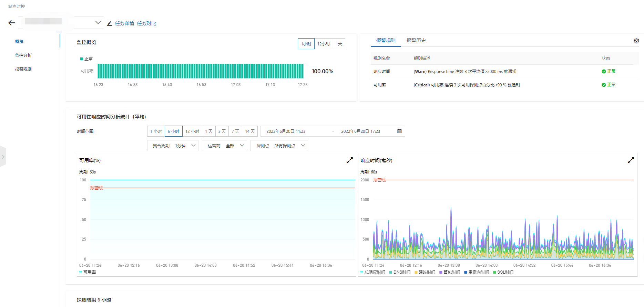Open 监控分析 in the left sidebar
The width and height of the screenshot is (644, 307).
pyautogui.click(x=23, y=55)
